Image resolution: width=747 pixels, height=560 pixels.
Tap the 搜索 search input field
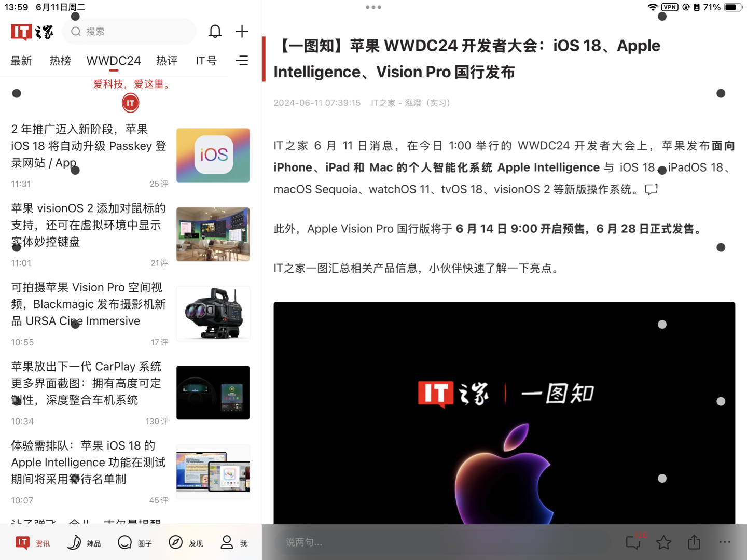point(129,31)
